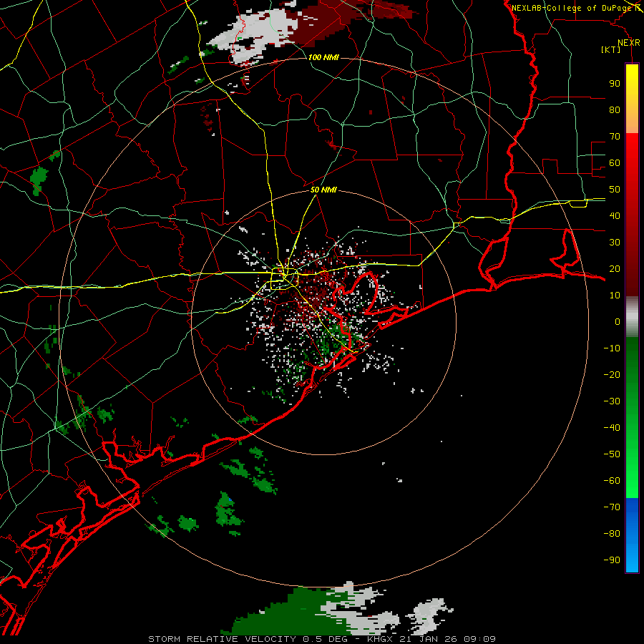
Task: Click the positive 60 scale value
Action: pyautogui.click(x=615, y=162)
